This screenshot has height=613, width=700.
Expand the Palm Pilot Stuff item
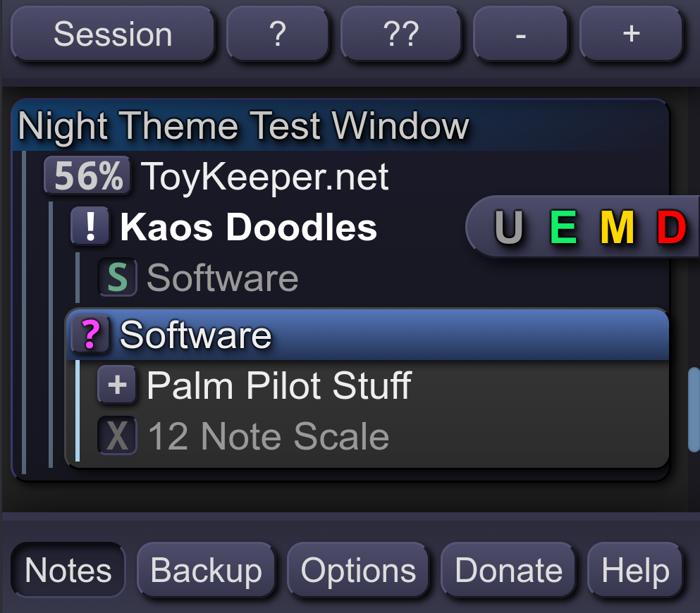[117, 385]
